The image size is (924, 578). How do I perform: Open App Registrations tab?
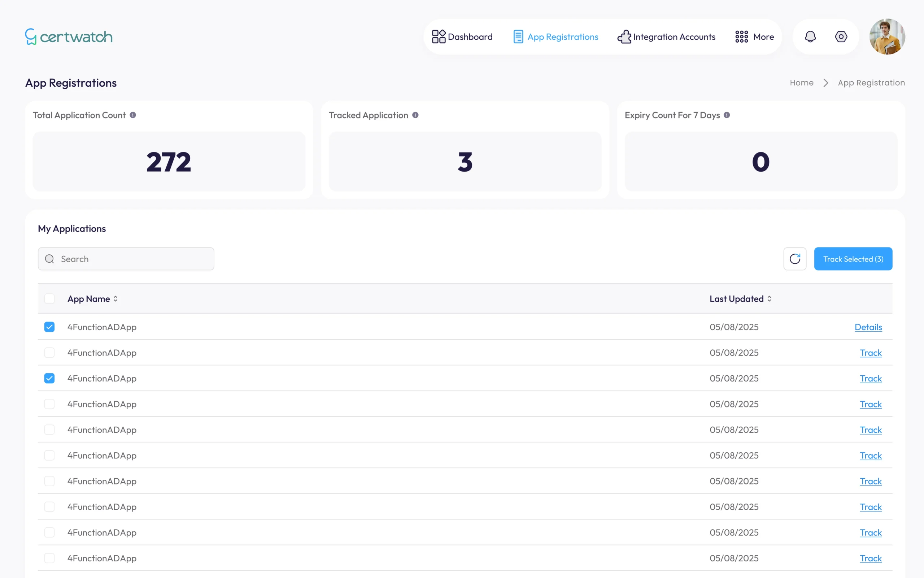point(556,37)
